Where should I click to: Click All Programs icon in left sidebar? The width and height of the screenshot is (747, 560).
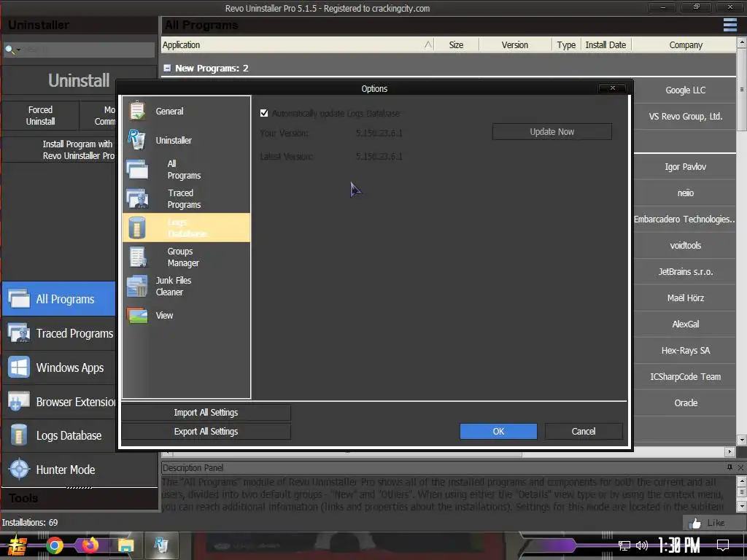click(19, 299)
